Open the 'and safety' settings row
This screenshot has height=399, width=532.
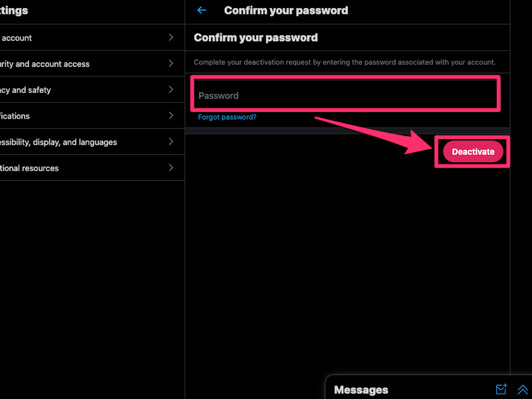[x=92, y=90]
